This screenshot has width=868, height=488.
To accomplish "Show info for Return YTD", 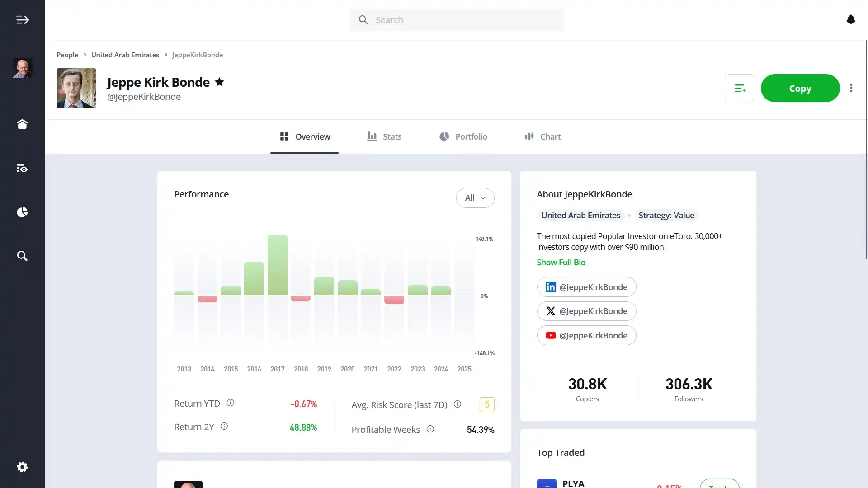I will [x=231, y=403].
